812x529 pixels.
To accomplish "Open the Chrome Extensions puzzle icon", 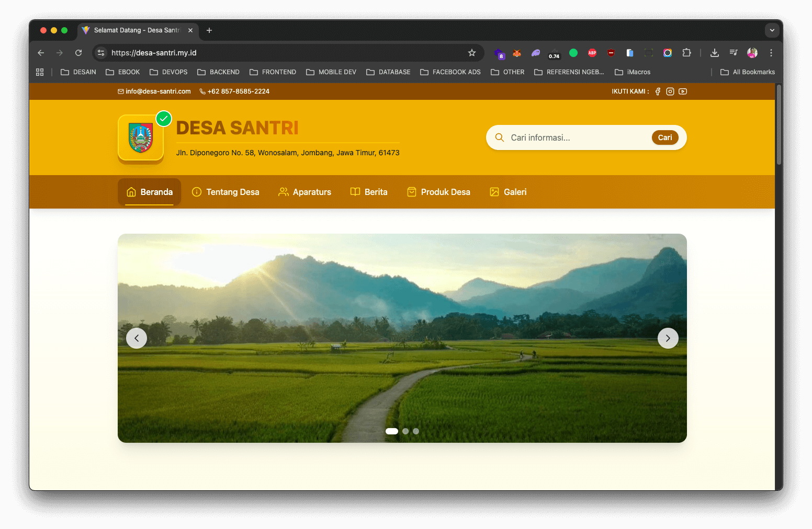I will tap(686, 53).
